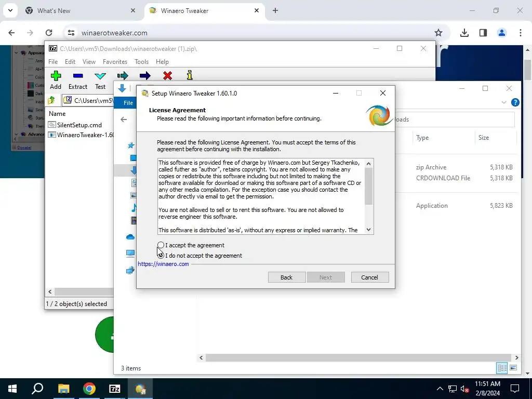Switch Explorer to details view icon
The width and height of the screenshot is (532, 399).
[x=502, y=368]
